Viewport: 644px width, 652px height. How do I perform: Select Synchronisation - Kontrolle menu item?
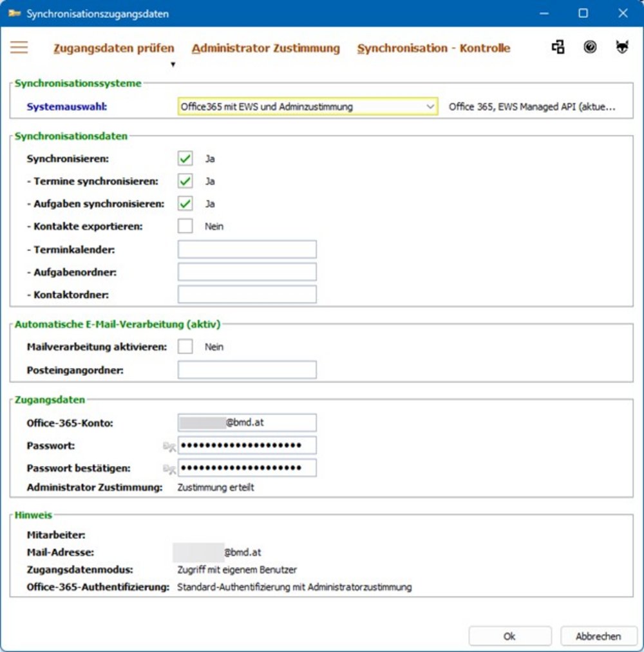[x=433, y=48]
